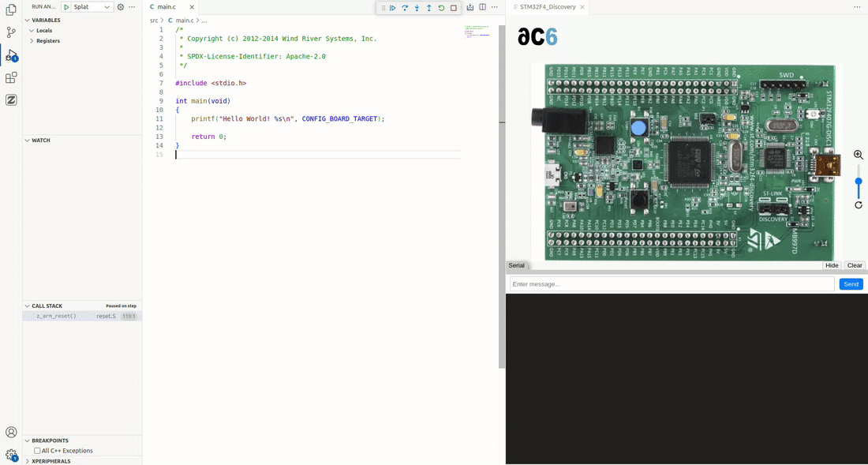Click the reset.S file label in call stack
The image size is (868, 465).
pyautogui.click(x=106, y=316)
